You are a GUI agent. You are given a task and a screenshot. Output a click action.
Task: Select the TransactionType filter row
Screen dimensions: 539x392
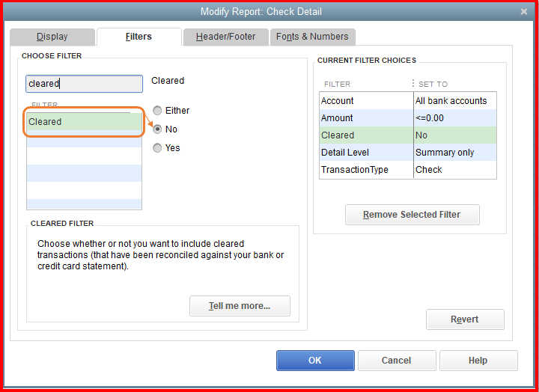tap(365, 170)
